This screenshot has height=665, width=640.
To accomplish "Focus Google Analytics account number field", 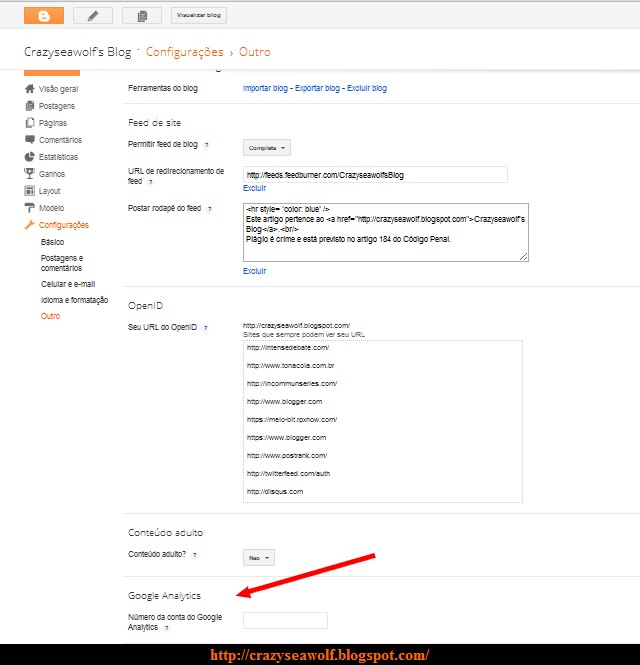I will [285, 620].
